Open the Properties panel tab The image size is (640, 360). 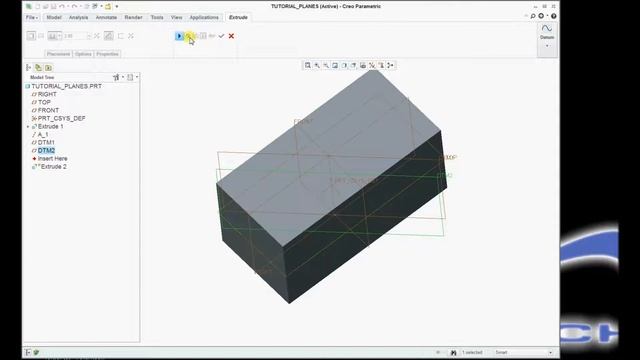pos(107,54)
